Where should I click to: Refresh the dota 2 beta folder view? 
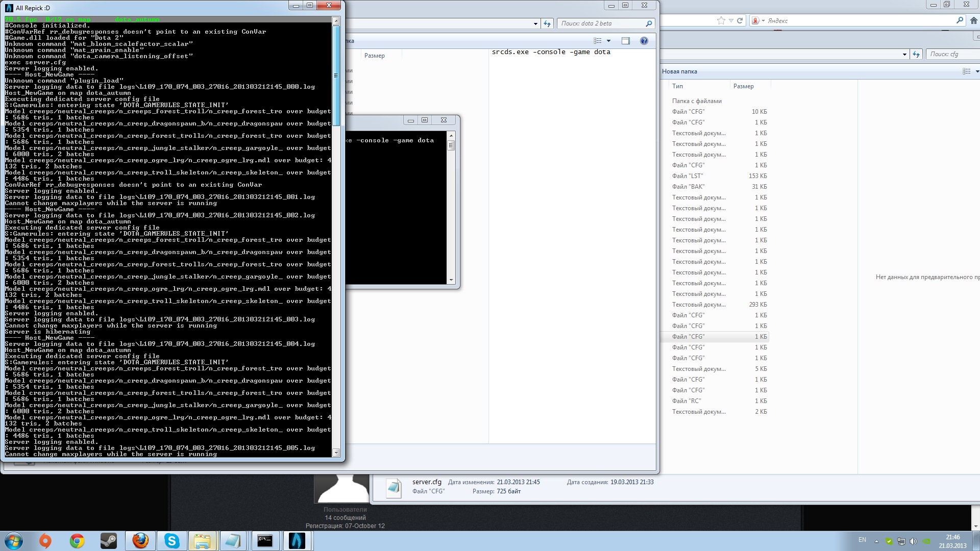click(547, 23)
